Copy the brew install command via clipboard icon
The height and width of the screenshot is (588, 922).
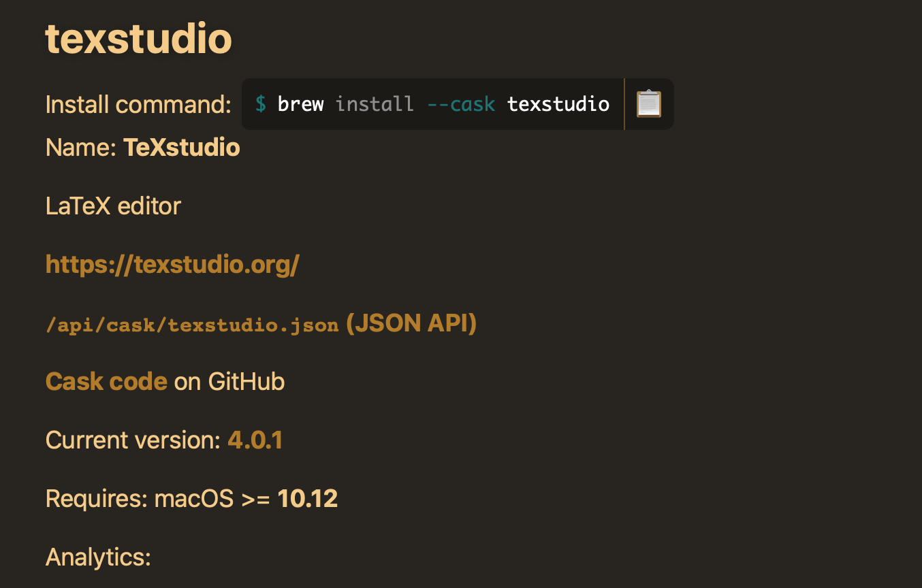click(x=648, y=103)
